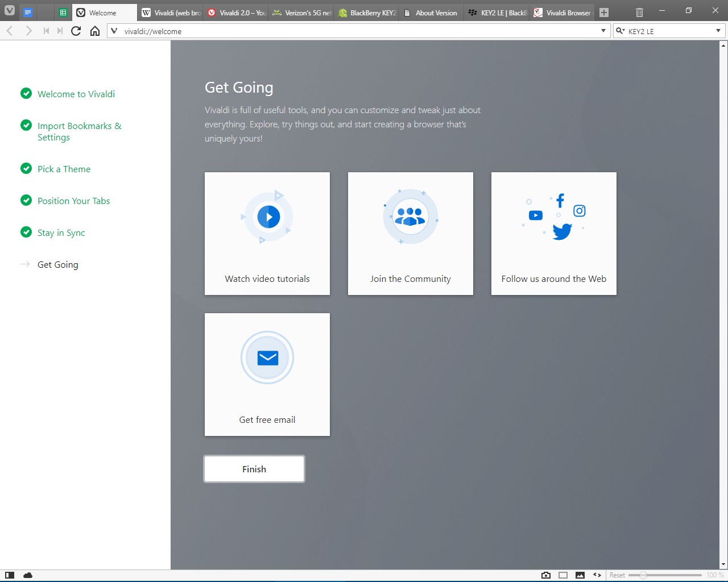The height and width of the screenshot is (582, 728).
Task: Select the Get Going step
Action: pyautogui.click(x=57, y=264)
